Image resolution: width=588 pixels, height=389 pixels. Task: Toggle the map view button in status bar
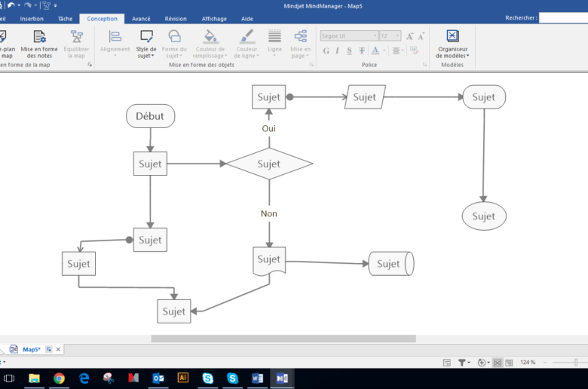pos(498,363)
